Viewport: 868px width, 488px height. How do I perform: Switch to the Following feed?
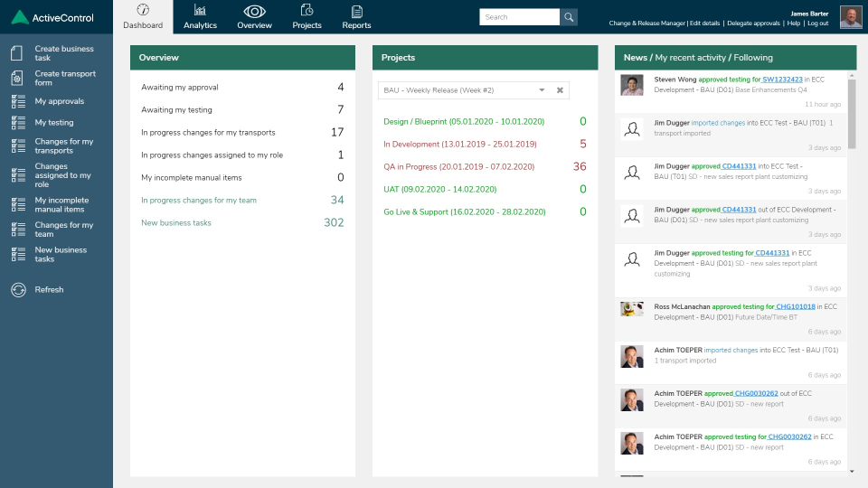click(753, 58)
